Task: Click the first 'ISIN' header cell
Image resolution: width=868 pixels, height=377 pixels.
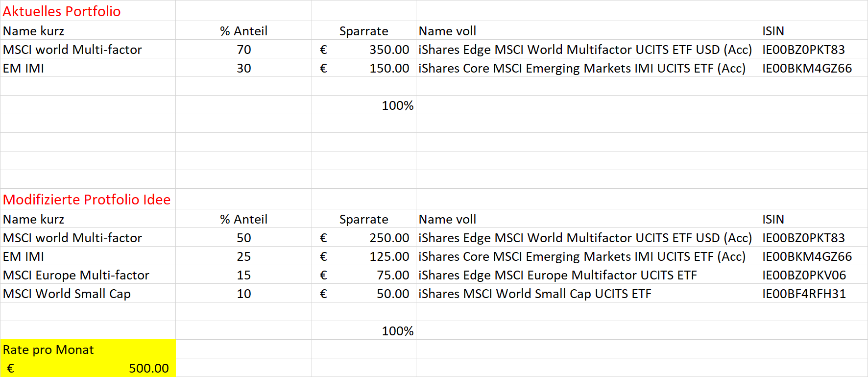Action: 814,30
